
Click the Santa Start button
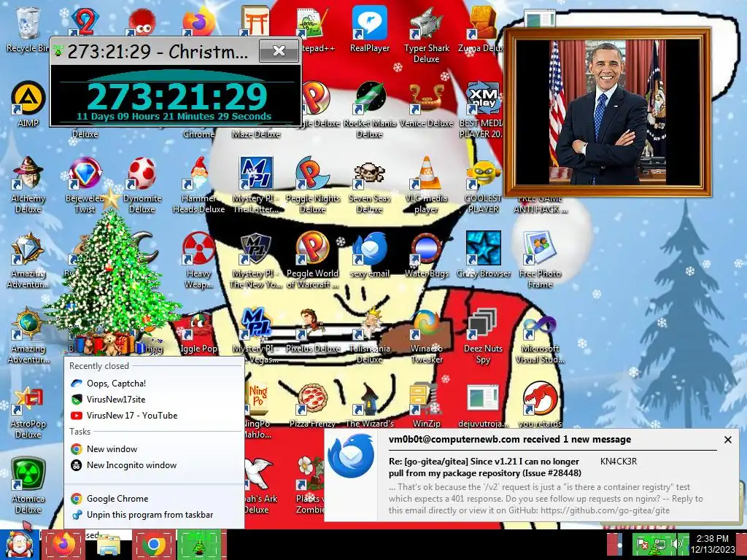19,545
